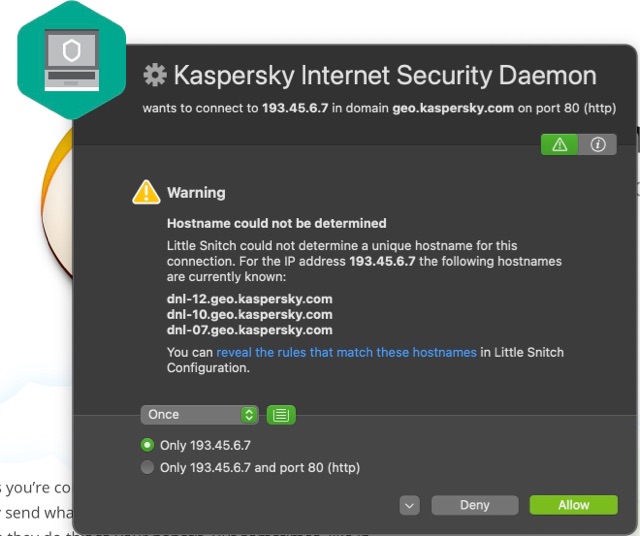Click "Hostname could not be determined" heading

click(x=276, y=223)
